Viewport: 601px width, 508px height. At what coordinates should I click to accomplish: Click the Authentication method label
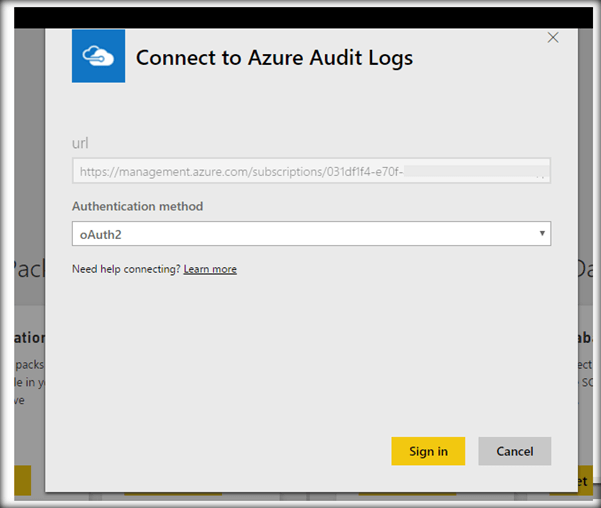[x=137, y=206]
